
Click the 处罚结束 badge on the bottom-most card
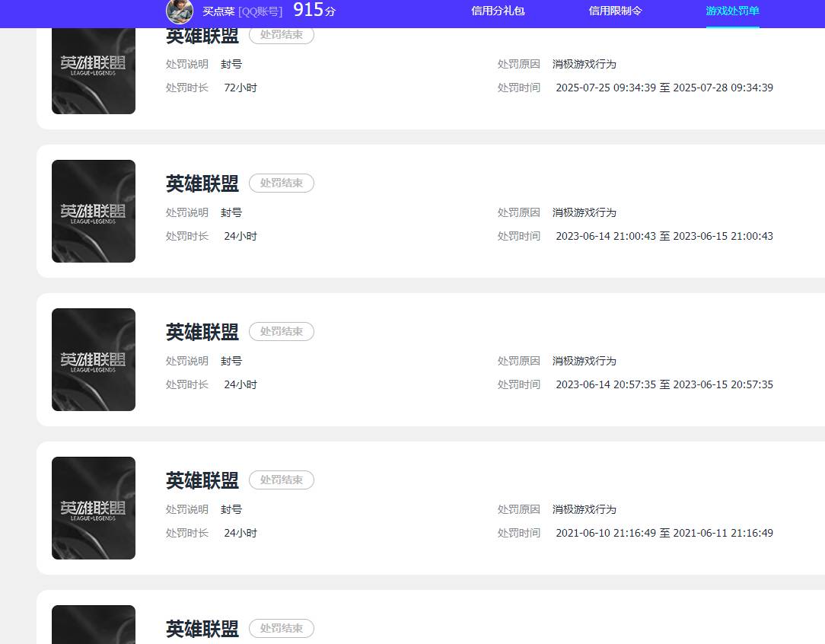(282, 628)
